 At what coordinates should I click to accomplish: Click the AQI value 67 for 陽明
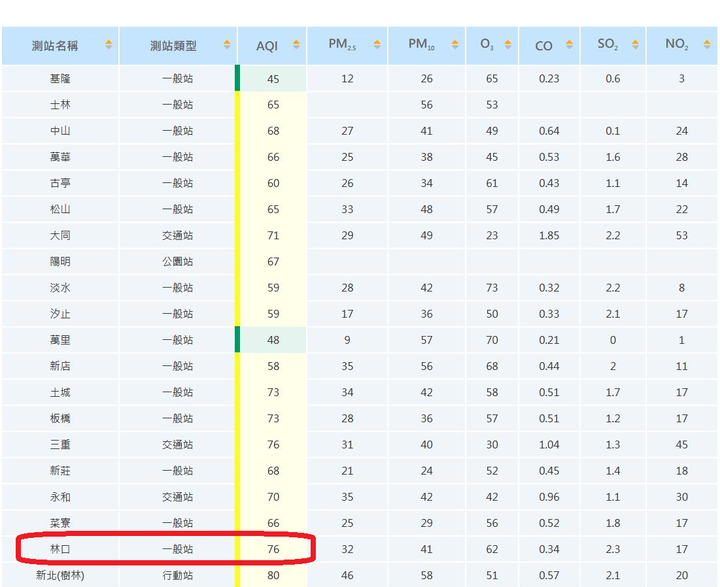[x=273, y=262]
